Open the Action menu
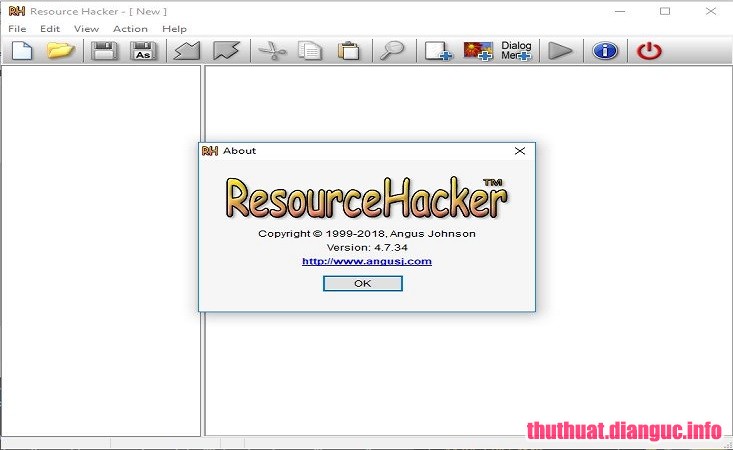Viewport: 733px width, 450px height. pyautogui.click(x=130, y=29)
